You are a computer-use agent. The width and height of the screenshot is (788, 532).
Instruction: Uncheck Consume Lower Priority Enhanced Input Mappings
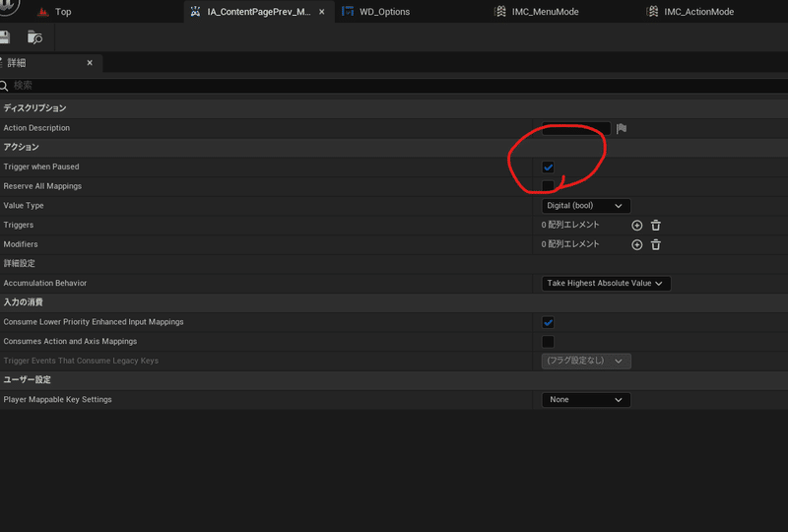pos(548,322)
